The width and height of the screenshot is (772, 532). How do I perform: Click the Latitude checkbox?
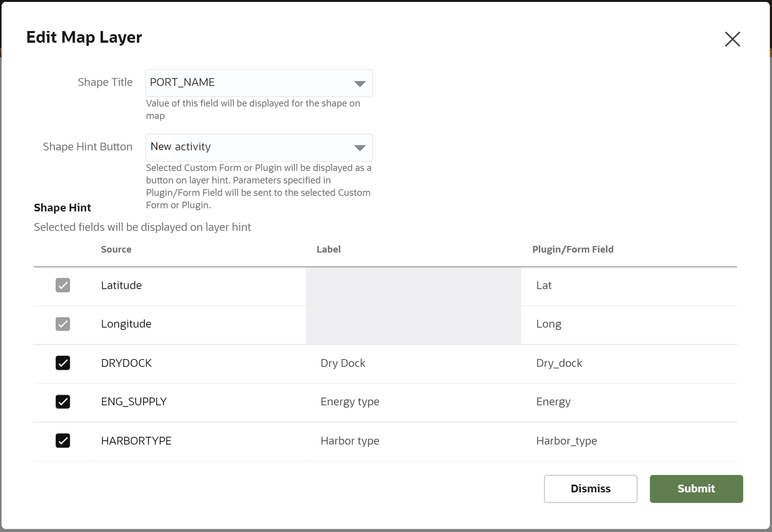click(63, 285)
